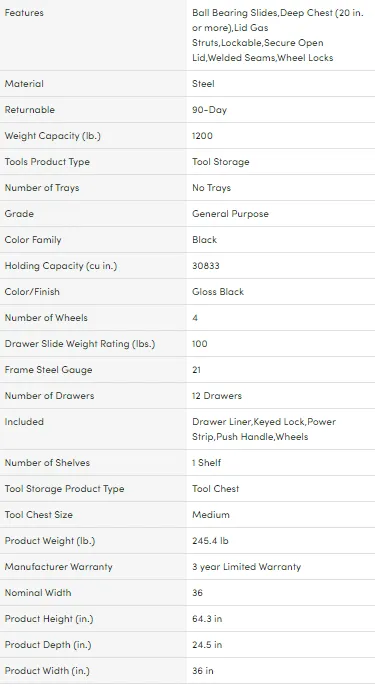Select the Holding Capacity value 30833
Viewport: 375px width, 687px height.
coord(206,266)
